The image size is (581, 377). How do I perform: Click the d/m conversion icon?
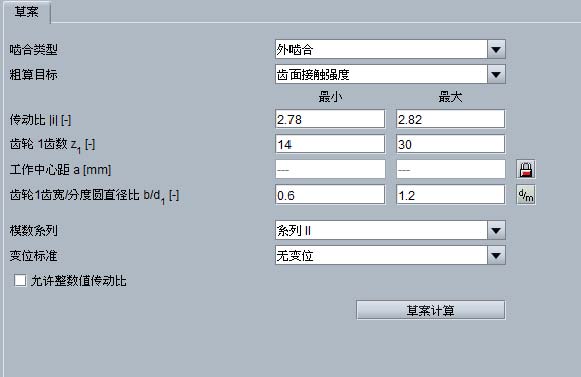coord(526,195)
